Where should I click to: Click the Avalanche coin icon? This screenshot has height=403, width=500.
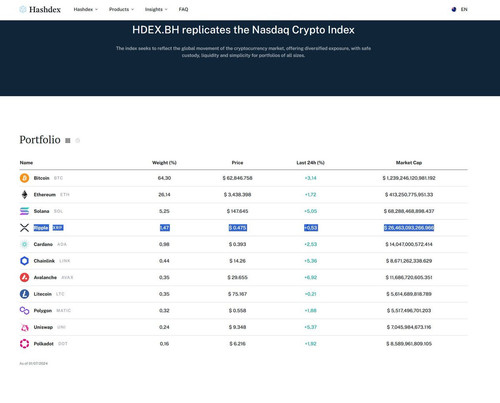click(24, 277)
